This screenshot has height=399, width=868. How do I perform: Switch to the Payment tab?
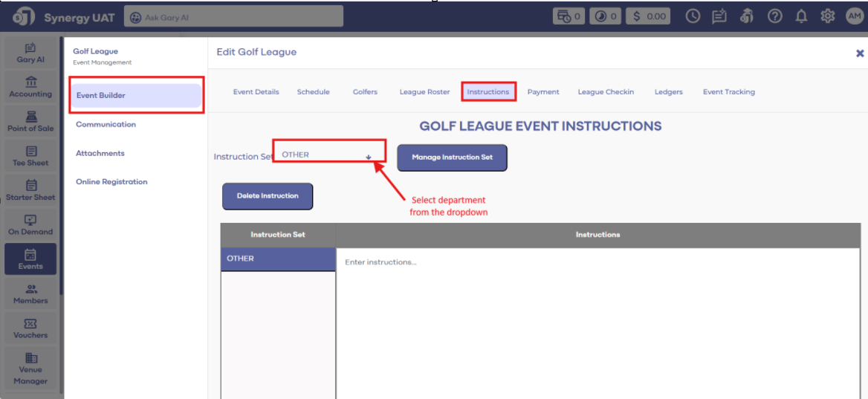543,92
